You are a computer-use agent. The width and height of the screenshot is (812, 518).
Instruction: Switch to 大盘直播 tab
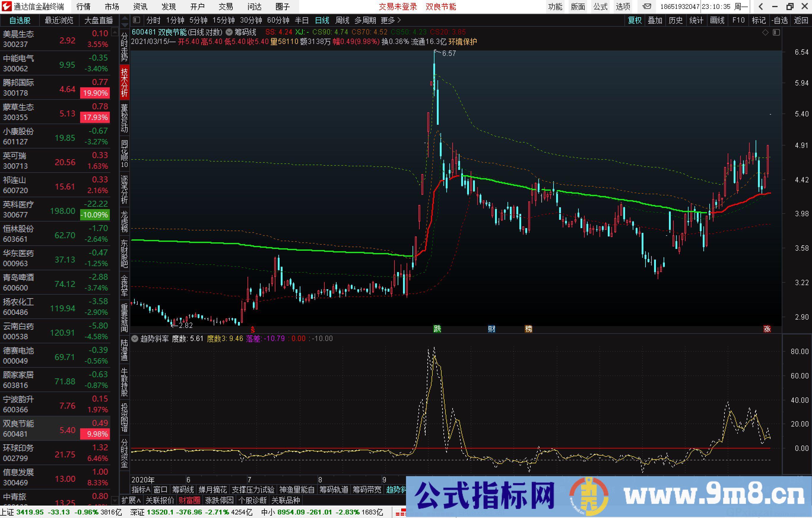99,20
